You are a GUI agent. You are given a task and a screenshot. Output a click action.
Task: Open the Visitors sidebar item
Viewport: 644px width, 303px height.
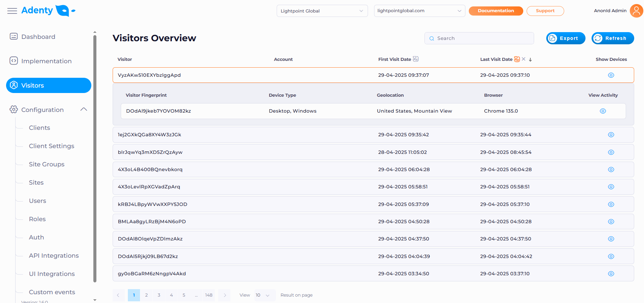(x=49, y=85)
